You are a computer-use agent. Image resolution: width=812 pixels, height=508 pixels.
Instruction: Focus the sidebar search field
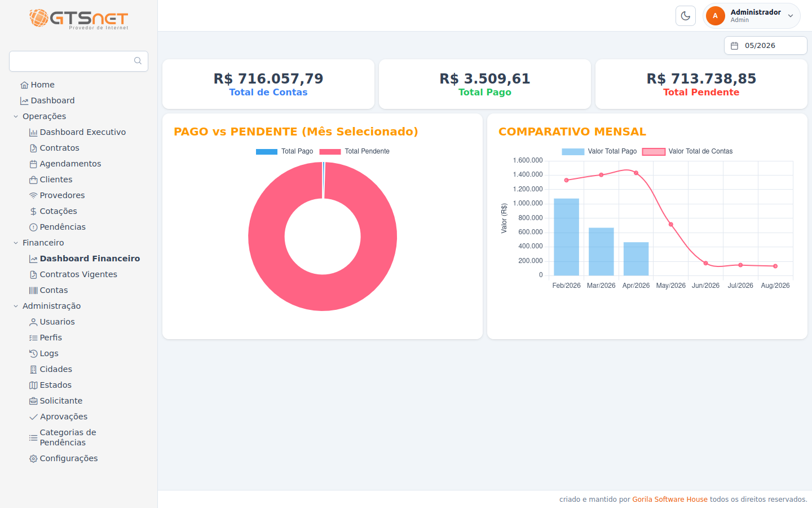(x=78, y=61)
